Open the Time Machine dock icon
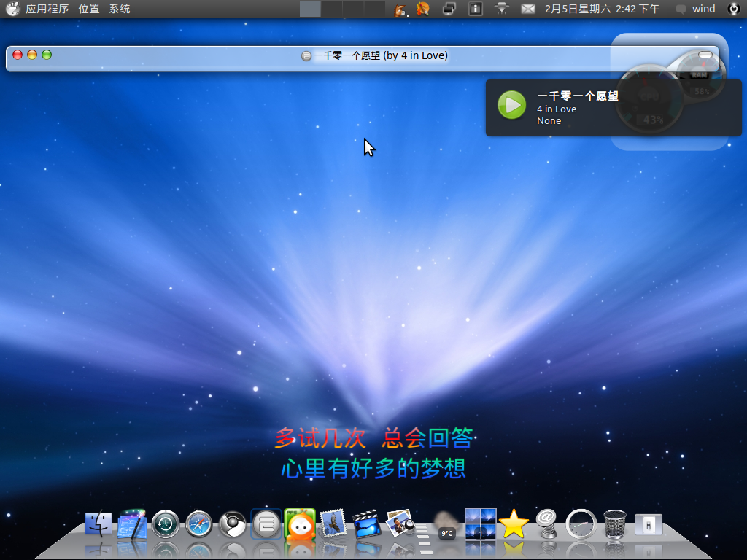 coord(166,524)
